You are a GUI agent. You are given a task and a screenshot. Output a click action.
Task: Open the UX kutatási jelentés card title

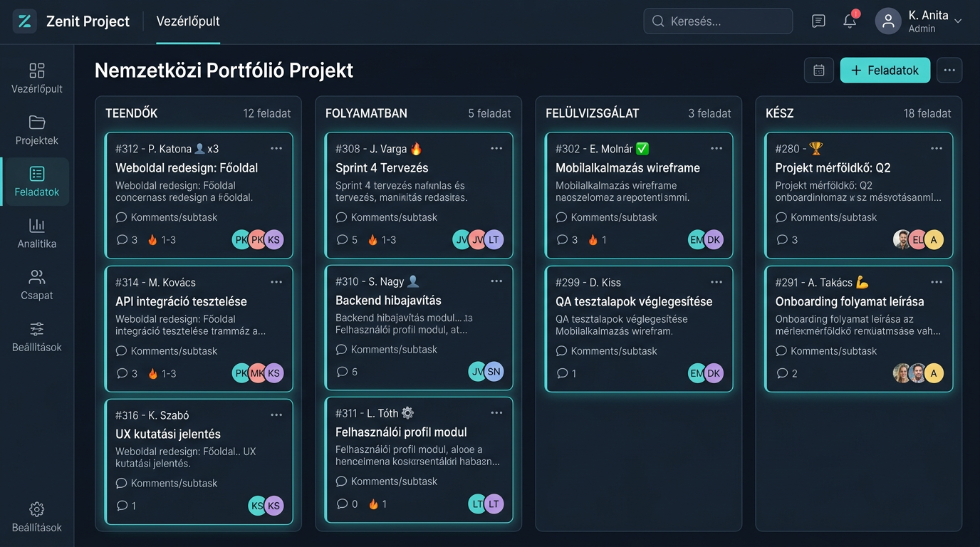[x=168, y=434]
